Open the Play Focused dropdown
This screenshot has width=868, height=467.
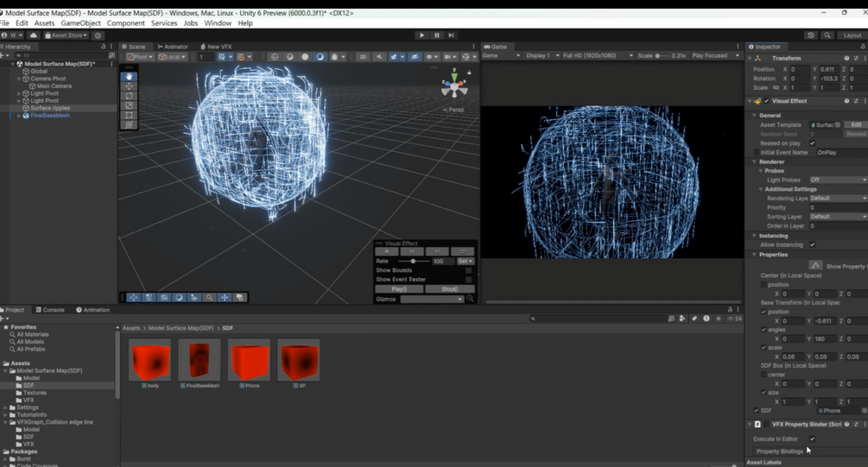[715, 55]
